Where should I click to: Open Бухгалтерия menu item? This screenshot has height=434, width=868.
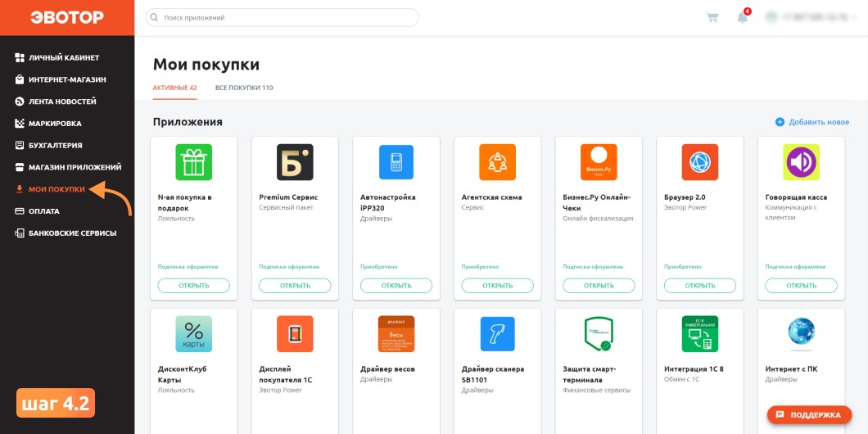pyautogui.click(x=56, y=146)
